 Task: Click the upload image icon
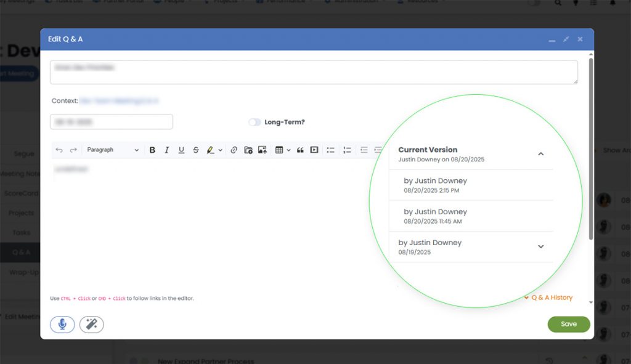pos(263,150)
